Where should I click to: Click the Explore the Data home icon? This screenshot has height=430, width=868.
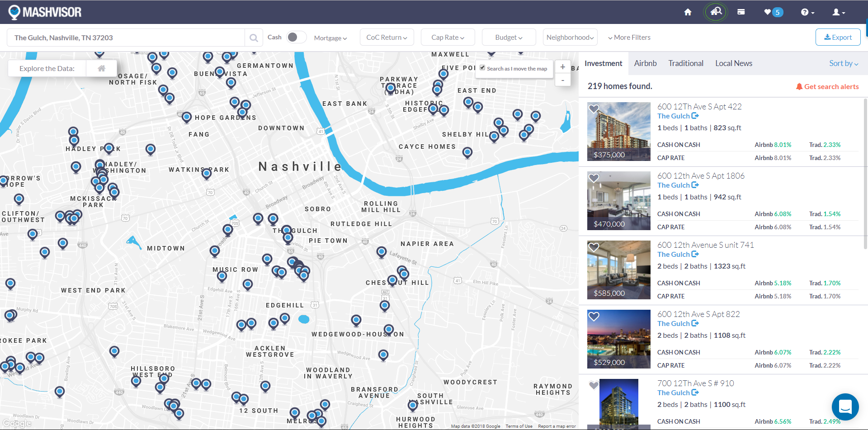[x=102, y=68]
